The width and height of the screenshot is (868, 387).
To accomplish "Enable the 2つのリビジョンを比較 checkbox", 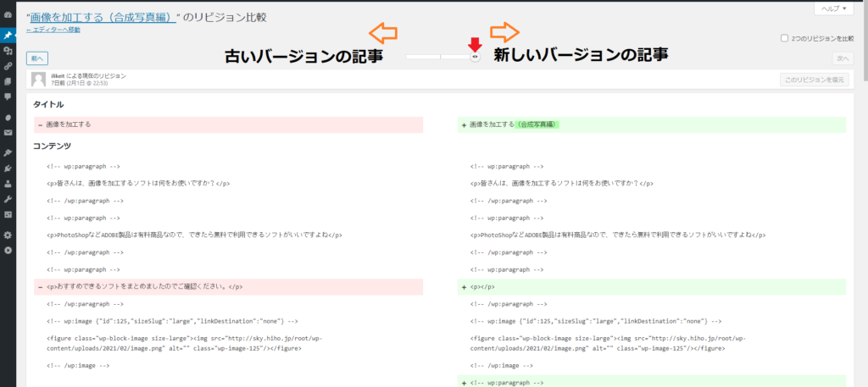I will point(783,38).
